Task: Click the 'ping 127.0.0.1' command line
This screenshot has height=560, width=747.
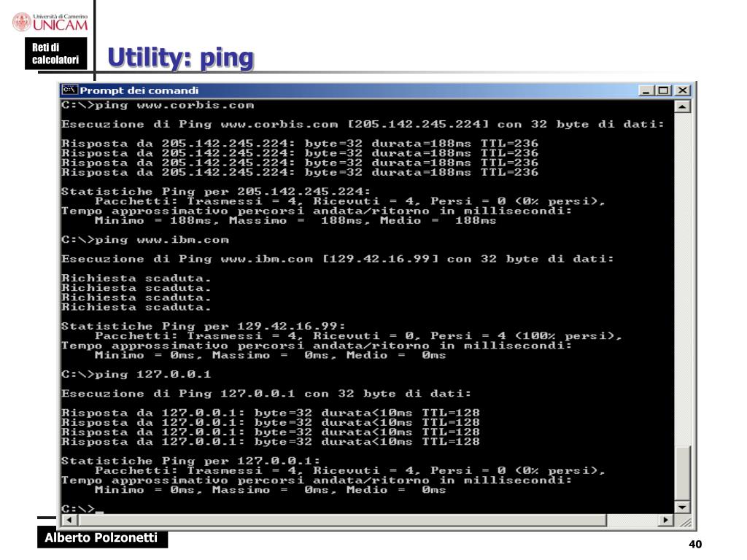Action: [136, 374]
